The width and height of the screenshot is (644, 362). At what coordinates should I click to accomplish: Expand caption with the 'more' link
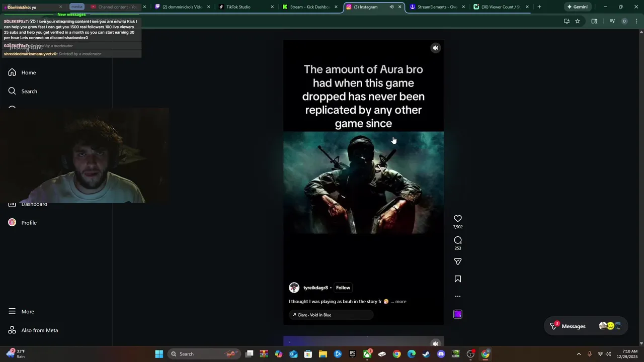pyautogui.click(x=400, y=302)
